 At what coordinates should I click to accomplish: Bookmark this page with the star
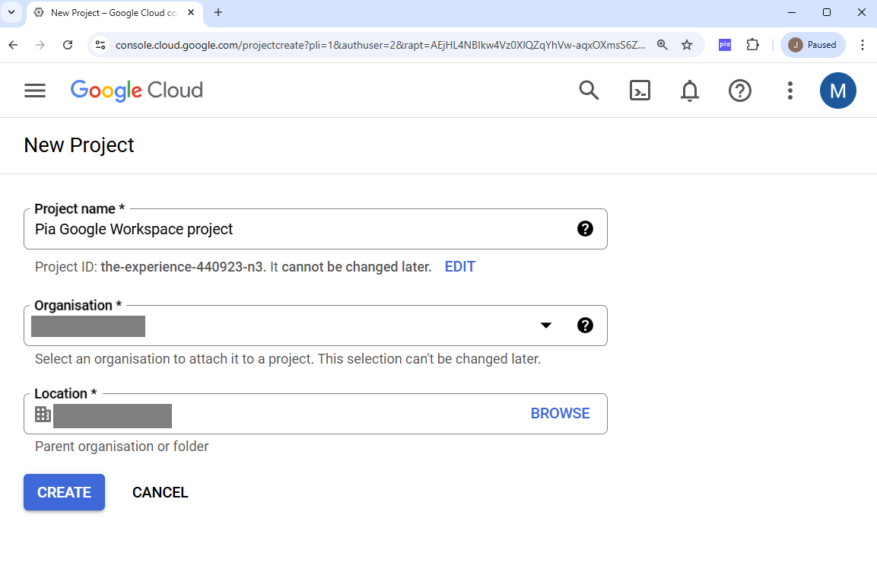(x=687, y=45)
